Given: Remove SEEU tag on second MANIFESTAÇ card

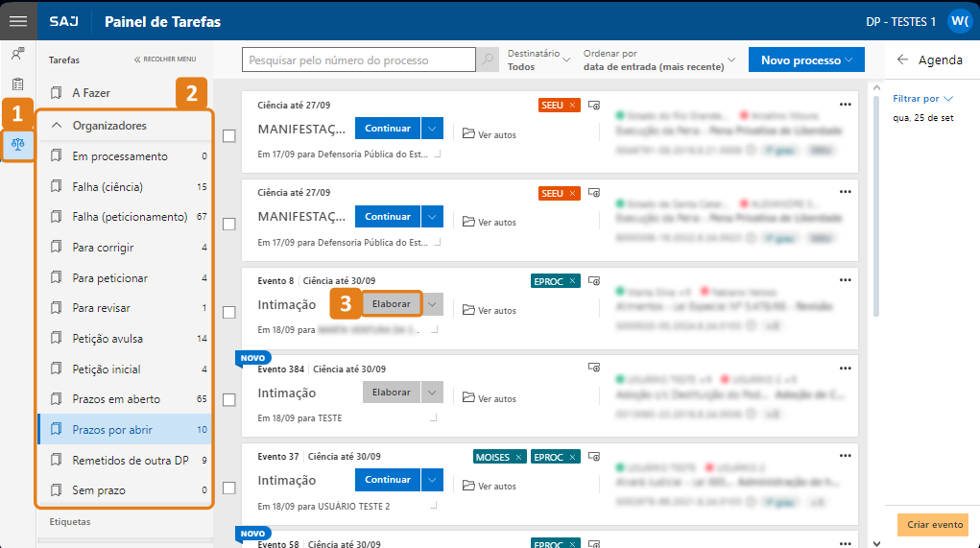Looking at the screenshot, I should point(572,193).
